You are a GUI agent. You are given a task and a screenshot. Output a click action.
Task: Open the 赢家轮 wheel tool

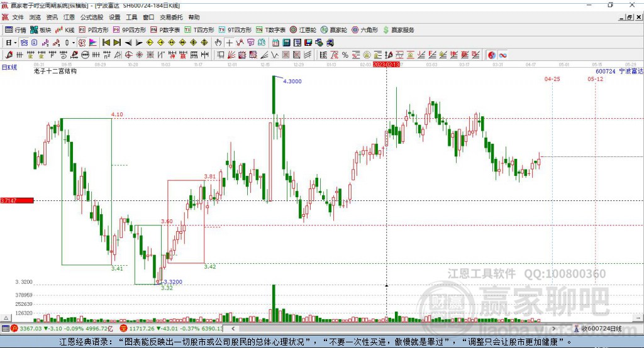click(334, 30)
